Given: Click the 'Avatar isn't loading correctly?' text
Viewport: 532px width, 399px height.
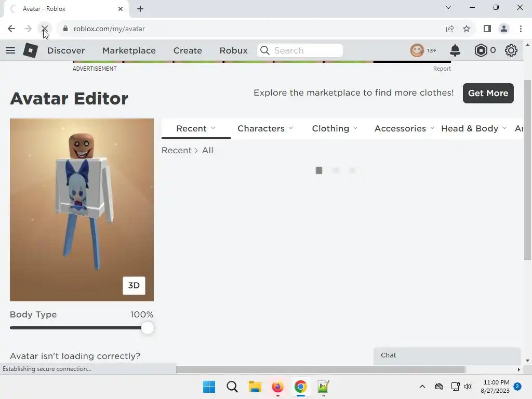Looking at the screenshot, I should (75, 356).
